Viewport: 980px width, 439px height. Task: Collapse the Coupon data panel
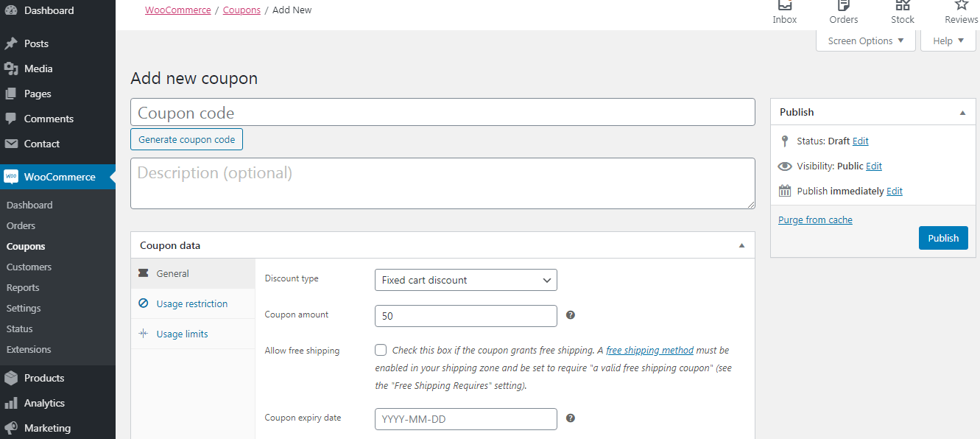(x=741, y=245)
